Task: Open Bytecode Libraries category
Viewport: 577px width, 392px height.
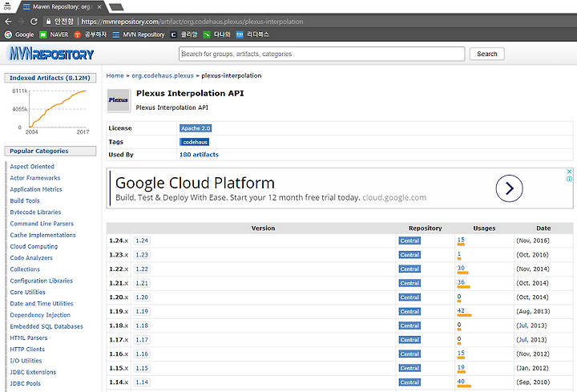Action: click(x=35, y=212)
